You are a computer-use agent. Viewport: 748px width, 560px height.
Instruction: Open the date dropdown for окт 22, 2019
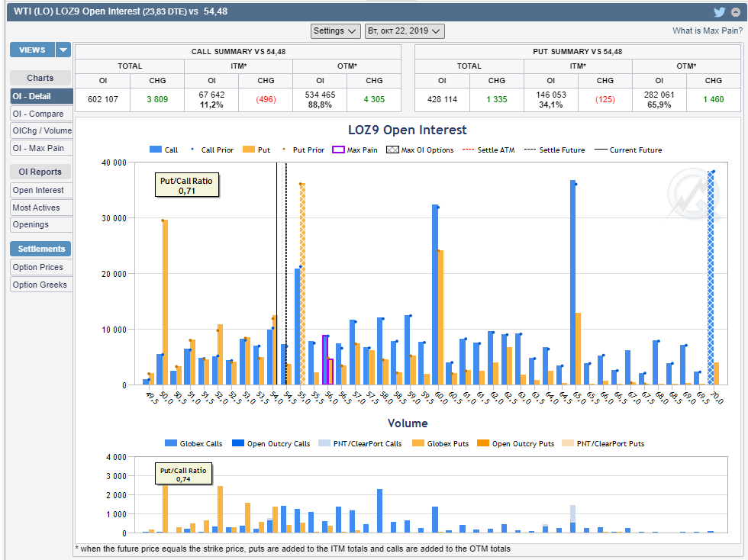[405, 31]
